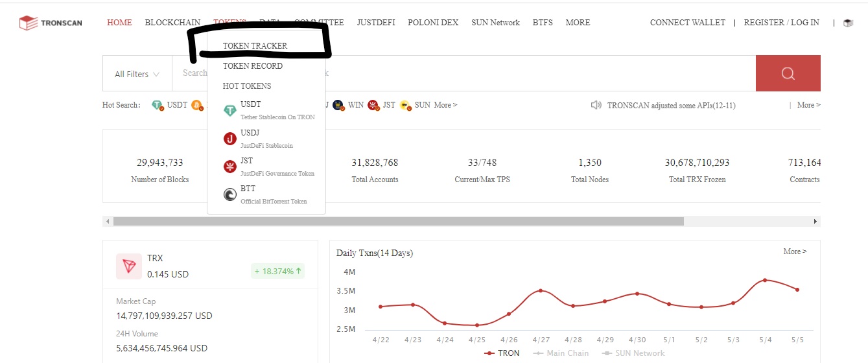The image size is (868, 363).
Task: Click More > next to the Hot Search tokens
Action: (x=445, y=105)
